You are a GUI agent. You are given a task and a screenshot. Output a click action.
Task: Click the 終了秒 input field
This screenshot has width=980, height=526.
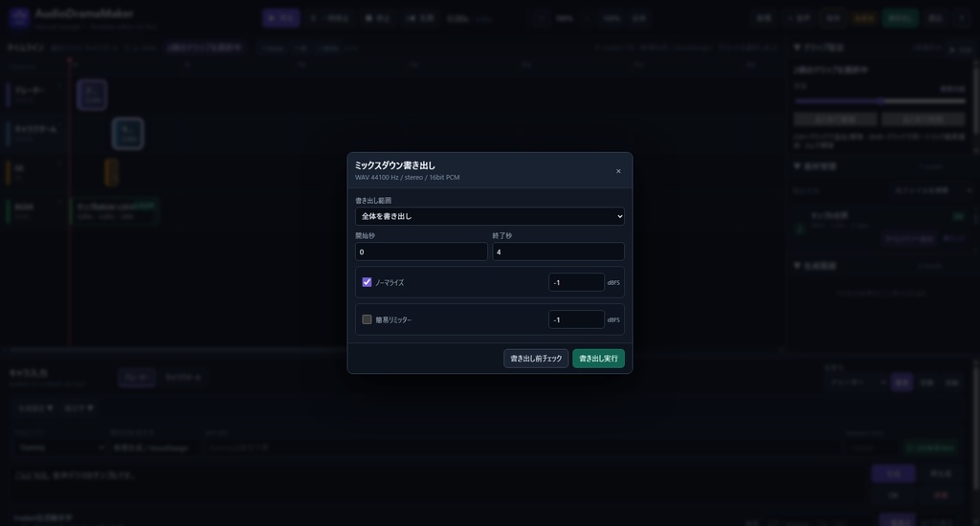(x=558, y=252)
